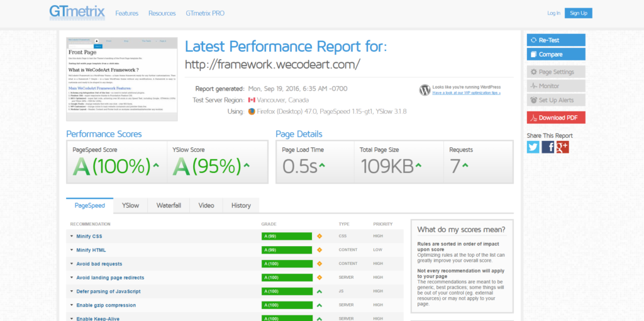Image resolution: width=644 pixels, height=321 pixels.
Task: Share report on Google Plus
Action: pyautogui.click(x=563, y=147)
